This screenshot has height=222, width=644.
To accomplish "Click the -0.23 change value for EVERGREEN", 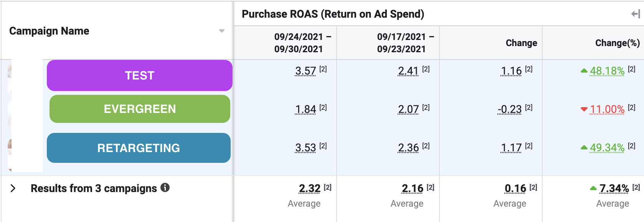I will 509,109.
